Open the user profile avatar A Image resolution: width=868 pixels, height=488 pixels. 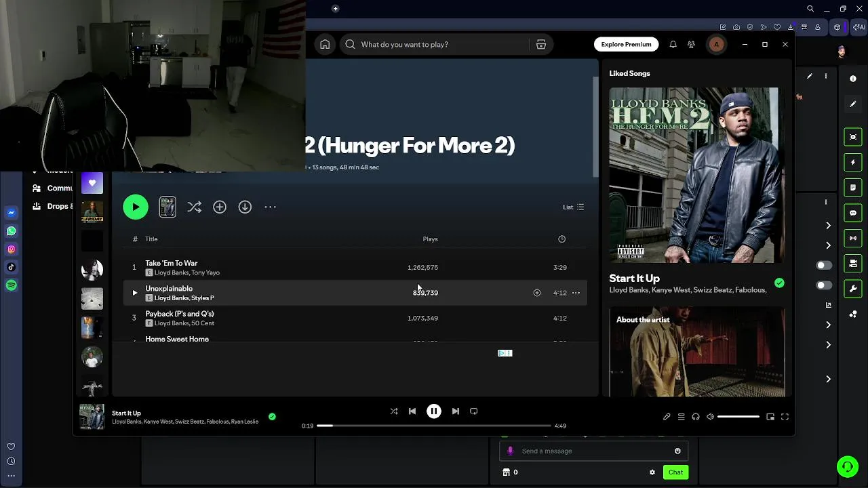[x=716, y=44]
